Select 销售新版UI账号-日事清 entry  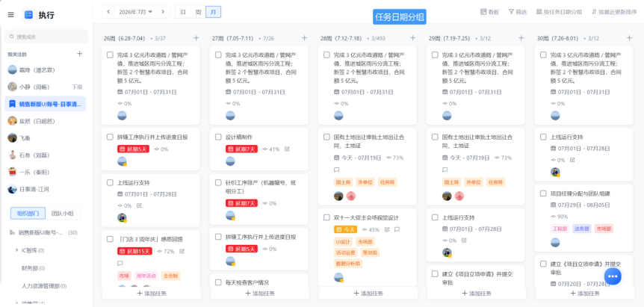[x=45, y=104]
